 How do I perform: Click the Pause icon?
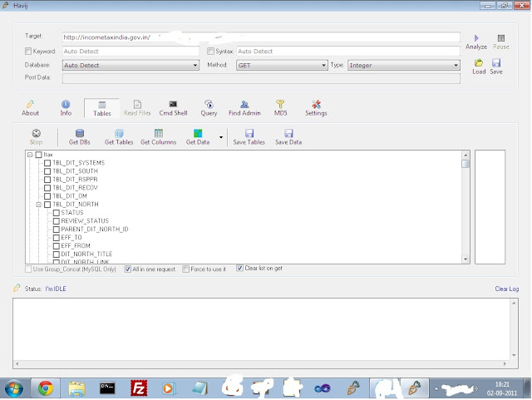click(x=500, y=37)
